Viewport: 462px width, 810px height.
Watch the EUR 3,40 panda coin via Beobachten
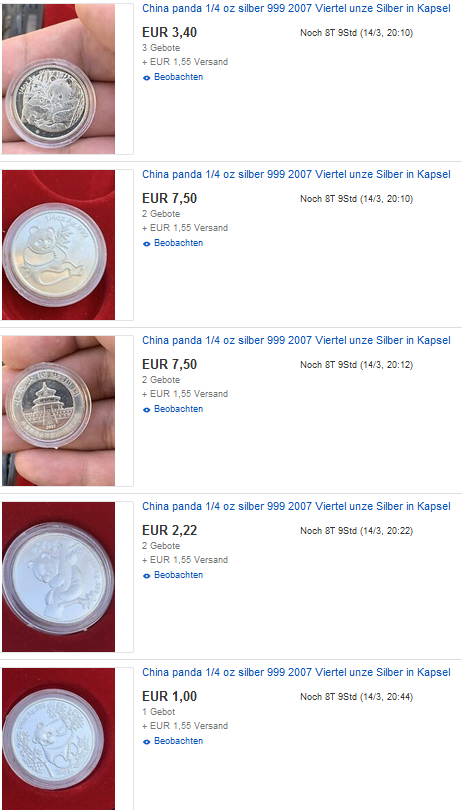click(x=178, y=77)
